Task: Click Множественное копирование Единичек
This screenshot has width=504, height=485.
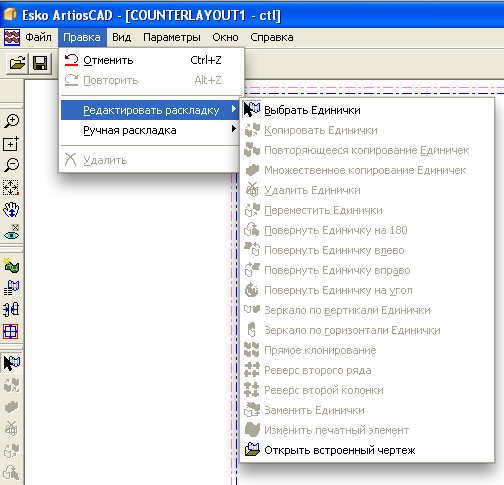Action: (x=367, y=170)
